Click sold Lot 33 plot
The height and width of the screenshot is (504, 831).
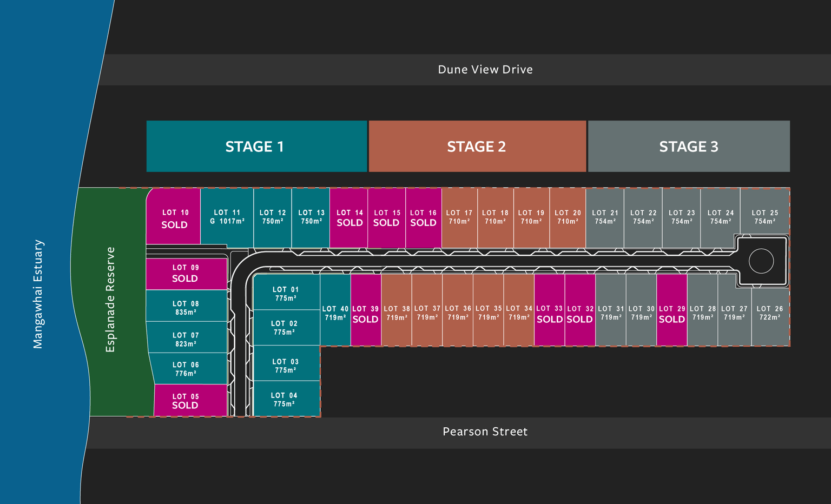click(x=549, y=310)
